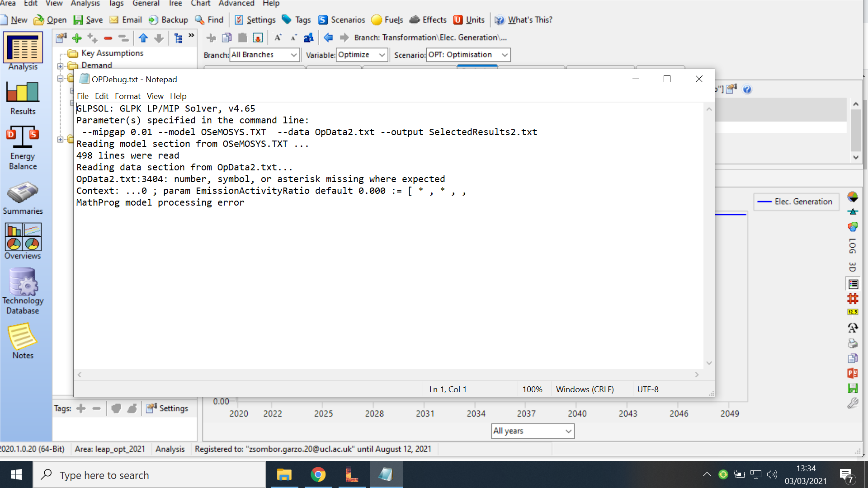Copy the chart to the clipboard
Screen dimensions: 868x488
(x=853, y=358)
